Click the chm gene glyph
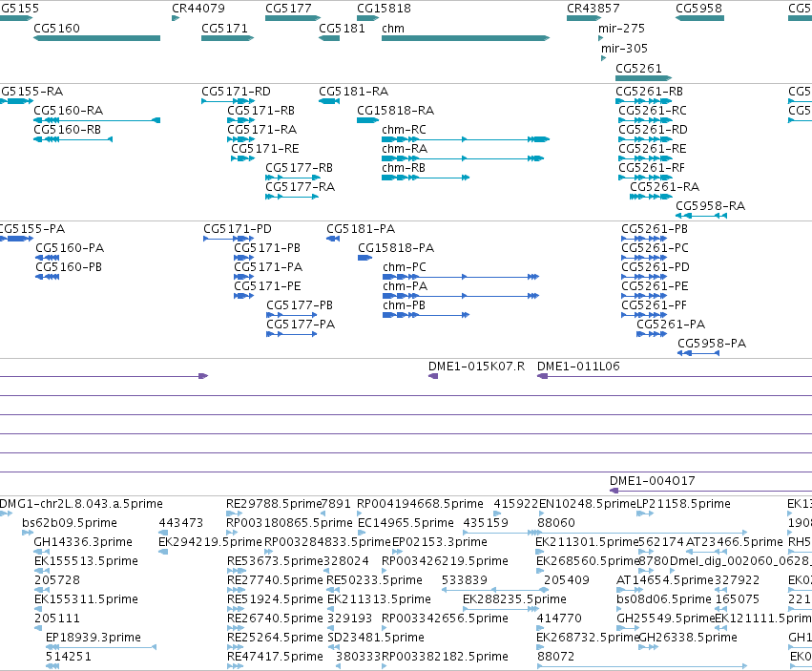The height and width of the screenshot is (671, 812). pyautogui.click(x=466, y=38)
